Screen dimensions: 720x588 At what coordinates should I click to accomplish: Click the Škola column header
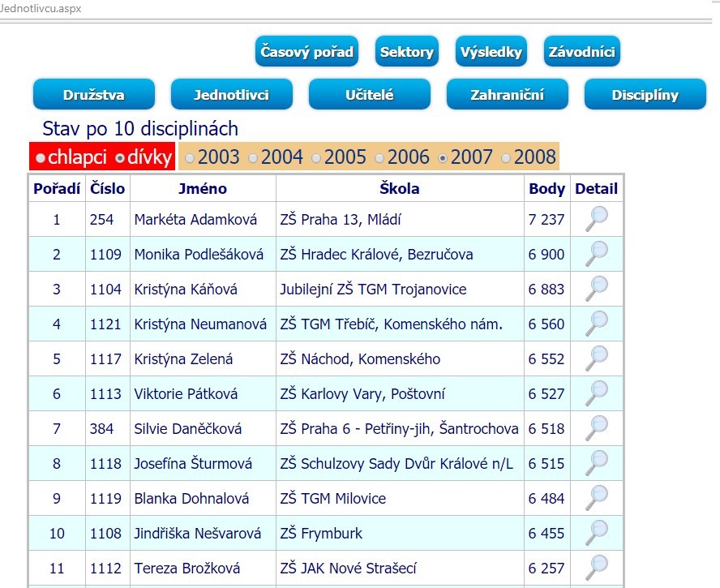click(x=400, y=188)
